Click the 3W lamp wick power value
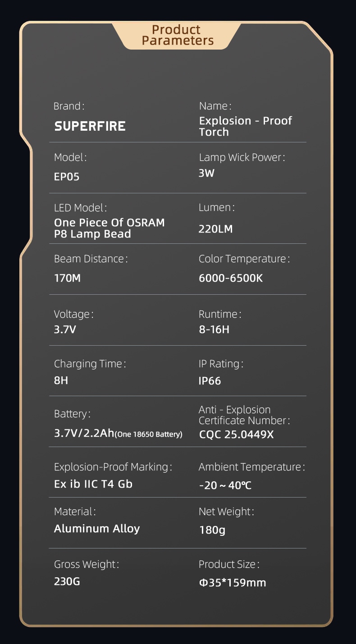356x644 pixels. pyautogui.click(x=206, y=173)
